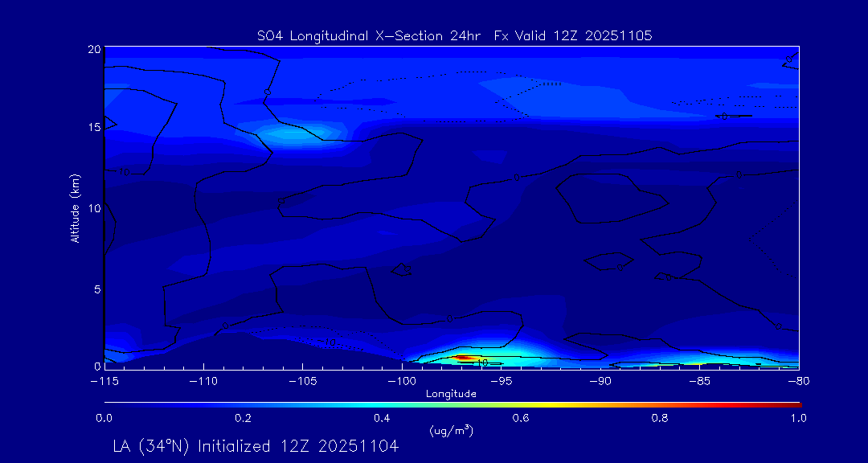Click the "-100" longitude tick label
Image resolution: width=868 pixels, height=463 pixels.
coord(402,382)
